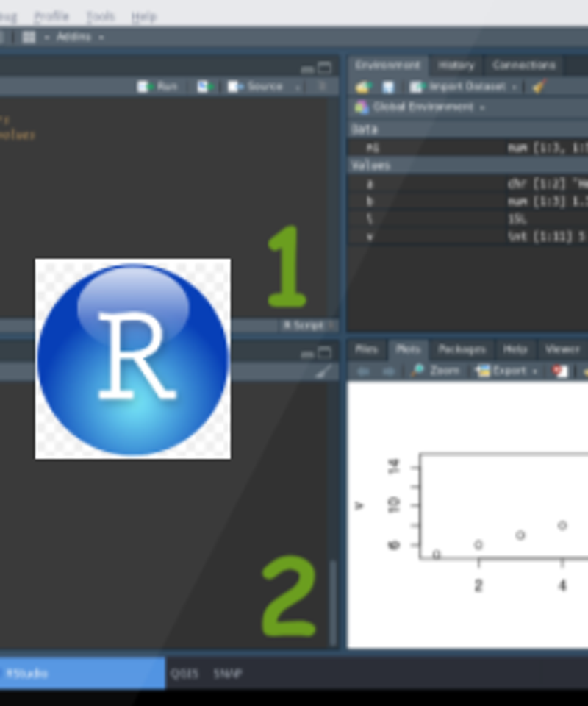
Task: Click the workspace panes grid icon
Action: pyautogui.click(x=29, y=38)
